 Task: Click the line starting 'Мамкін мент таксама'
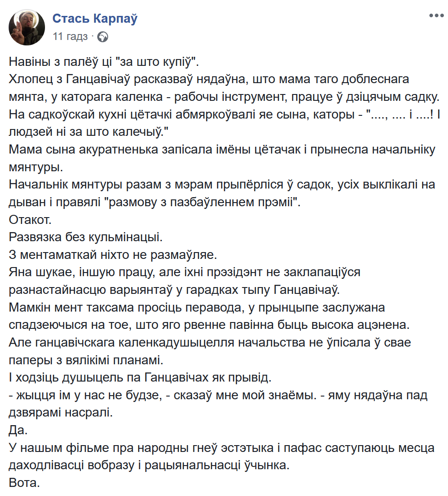click(197, 308)
